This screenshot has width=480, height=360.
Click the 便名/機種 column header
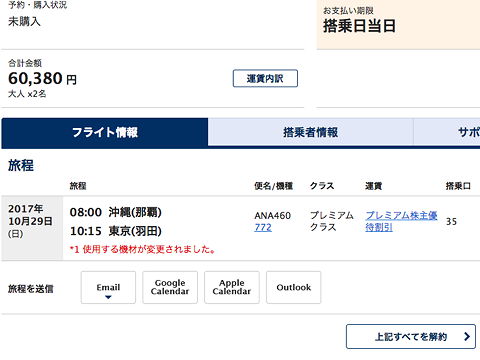[x=273, y=186]
